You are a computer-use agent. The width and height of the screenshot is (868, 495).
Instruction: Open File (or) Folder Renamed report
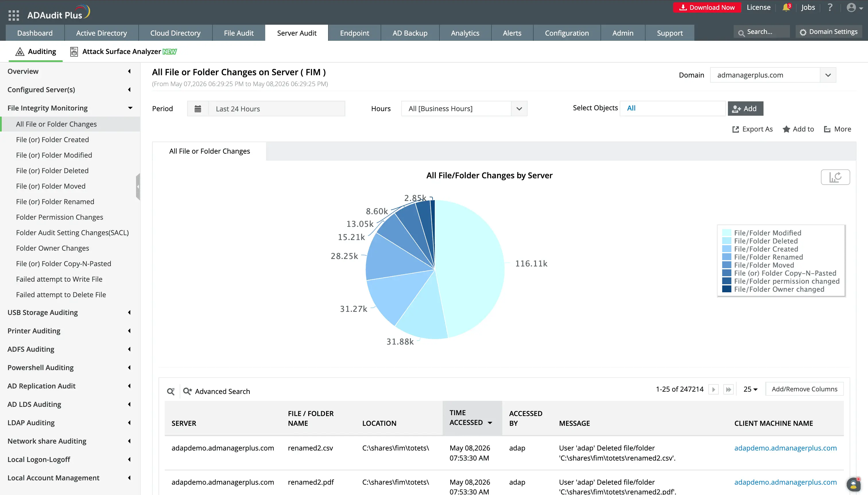tap(55, 202)
